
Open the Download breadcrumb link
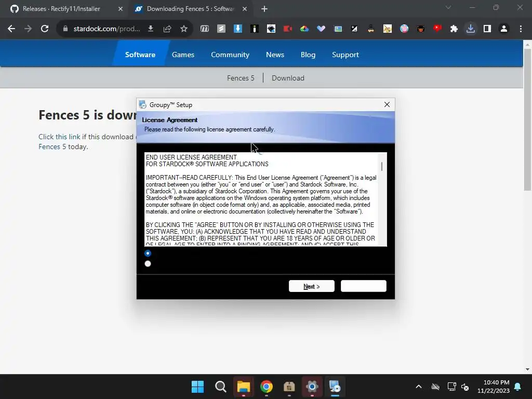(288, 78)
